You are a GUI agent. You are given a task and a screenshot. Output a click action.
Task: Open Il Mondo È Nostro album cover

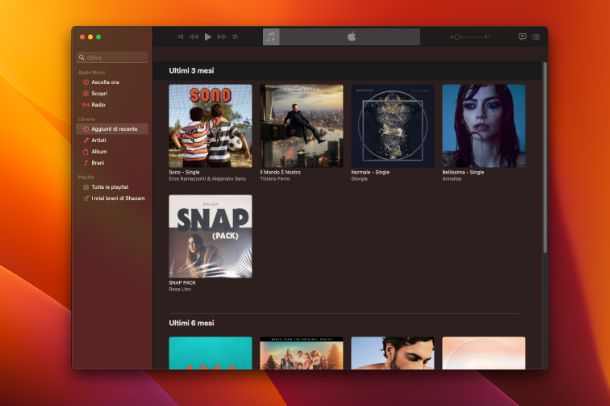point(301,126)
